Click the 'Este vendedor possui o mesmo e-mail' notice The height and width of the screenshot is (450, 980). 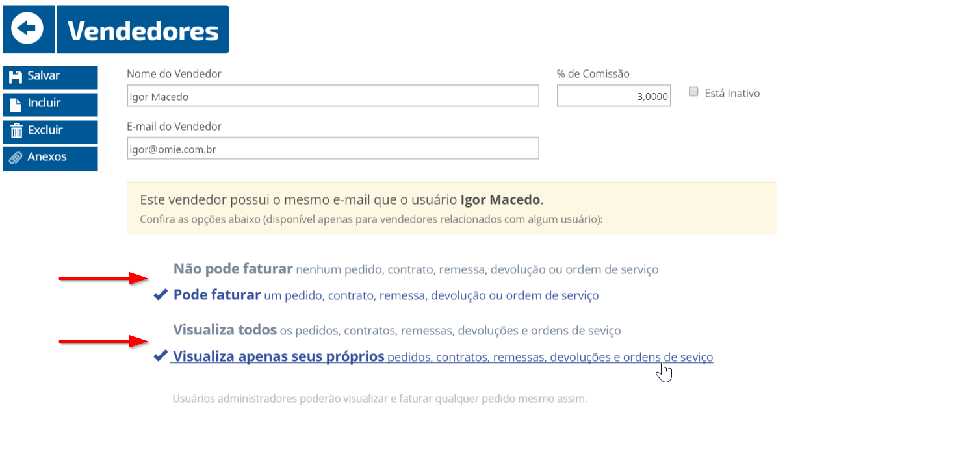tap(342, 199)
